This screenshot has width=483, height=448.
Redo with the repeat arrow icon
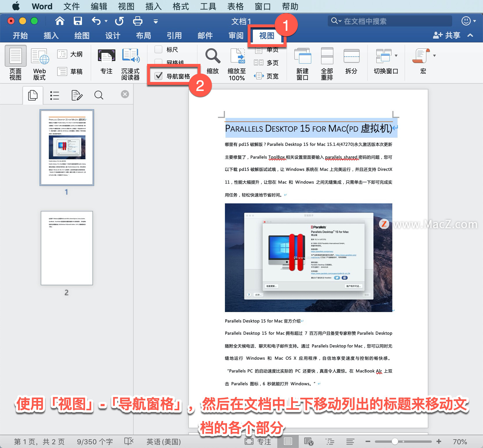click(119, 21)
